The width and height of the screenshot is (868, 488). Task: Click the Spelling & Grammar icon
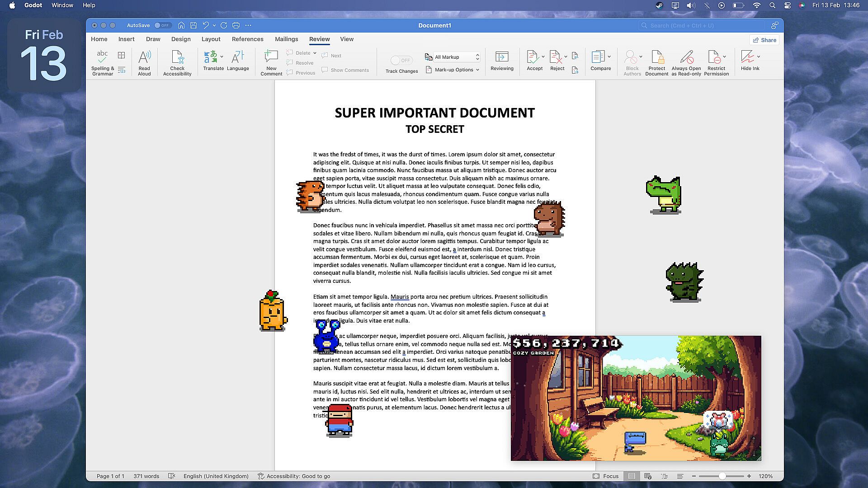(x=102, y=57)
